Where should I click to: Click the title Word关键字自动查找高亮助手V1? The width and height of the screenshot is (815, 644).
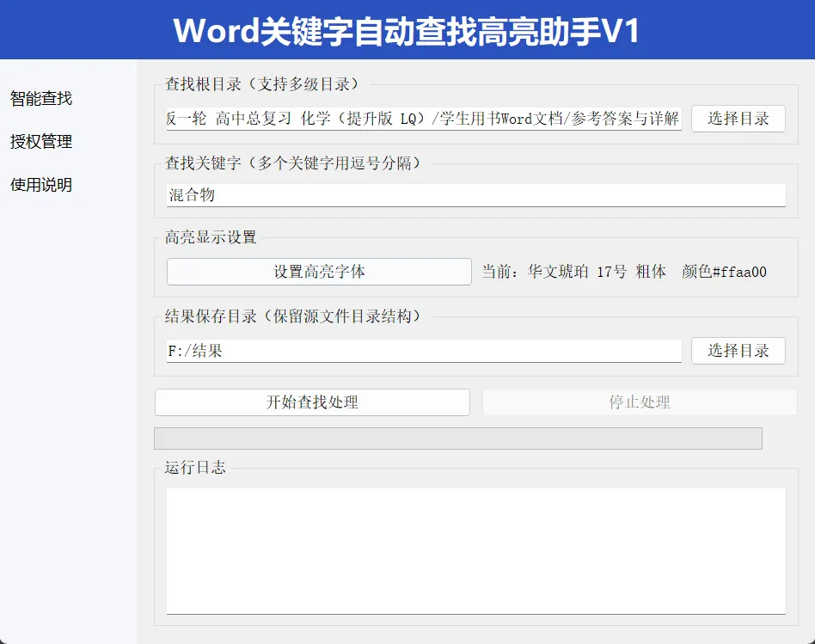click(x=407, y=31)
